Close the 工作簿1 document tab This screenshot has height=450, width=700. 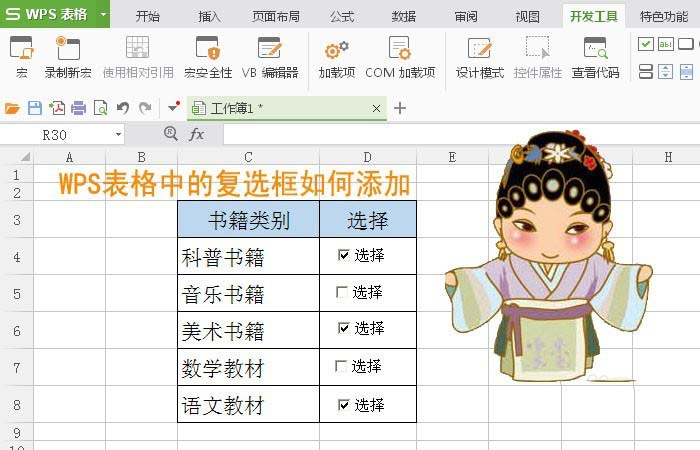376,108
